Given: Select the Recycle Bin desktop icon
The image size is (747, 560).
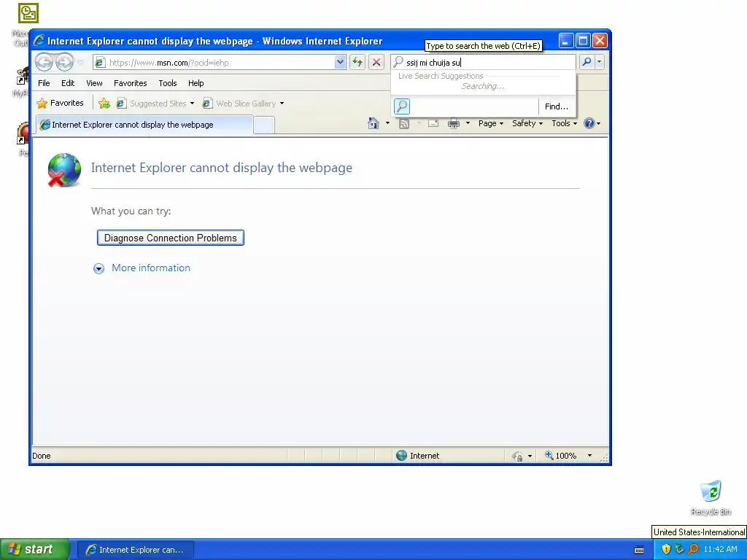Looking at the screenshot, I should coord(711,497).
